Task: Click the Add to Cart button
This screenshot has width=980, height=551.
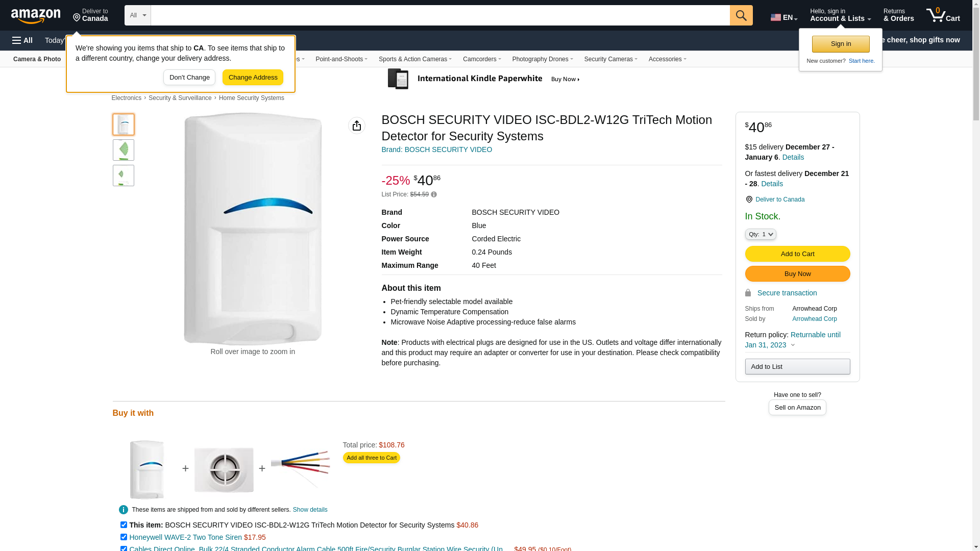Action: click(x=797, y=254)
